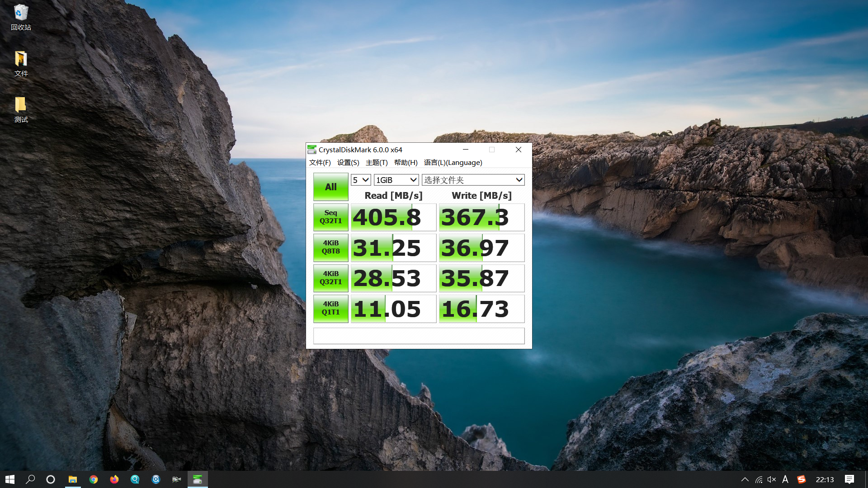Click the 36.97 write result value
This screenshot has width=868, height=488.
(x=481, y=248)
